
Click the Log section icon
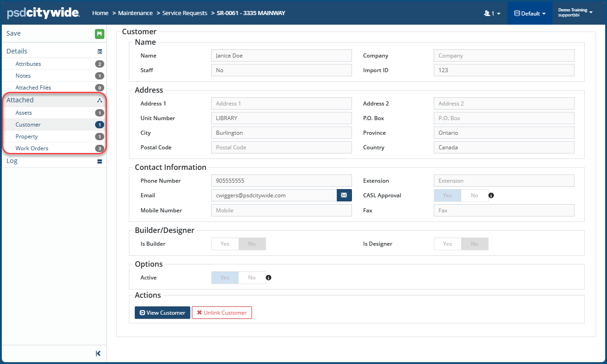point(100,161)
